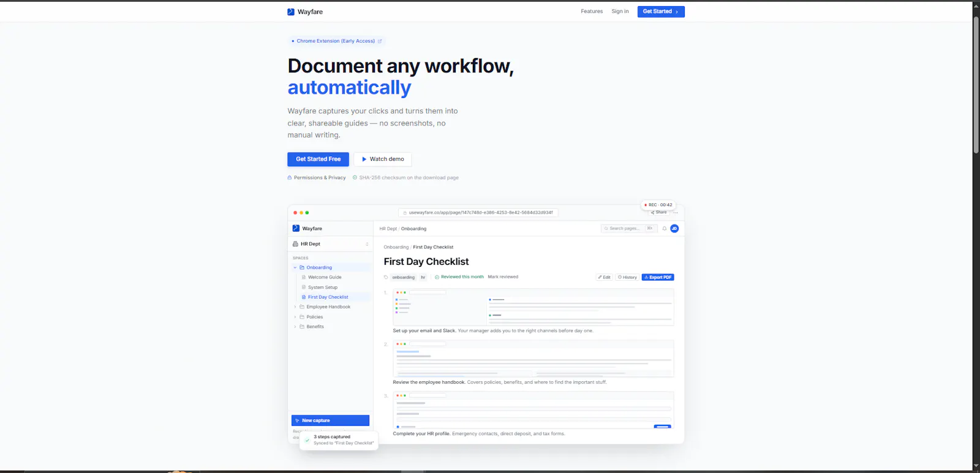
Task: Click the Get Started button in the navbar
Action: (661, 12)
